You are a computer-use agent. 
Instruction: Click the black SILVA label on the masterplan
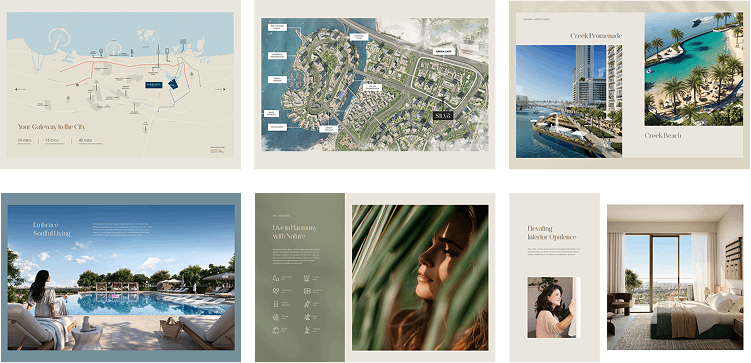click(442, 115)
